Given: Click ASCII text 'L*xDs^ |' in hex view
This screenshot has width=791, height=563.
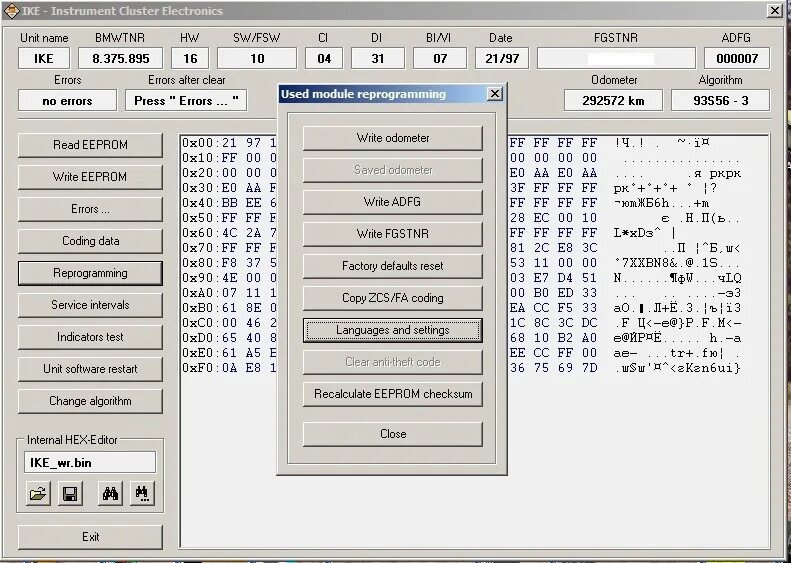Looking at the screenshot, I should click(x=644, y=233).
